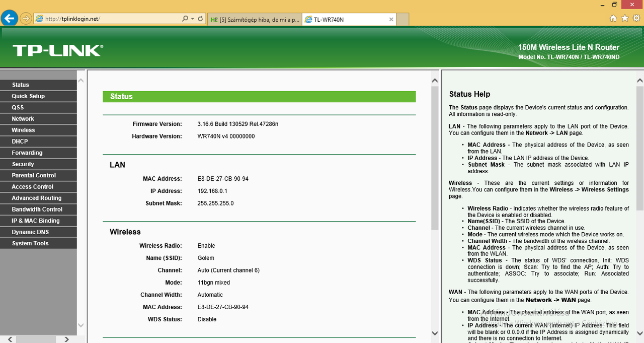The image size is (644, 343).
Task: Click Channel Width value Automatic
Action: tap(210, 295)
